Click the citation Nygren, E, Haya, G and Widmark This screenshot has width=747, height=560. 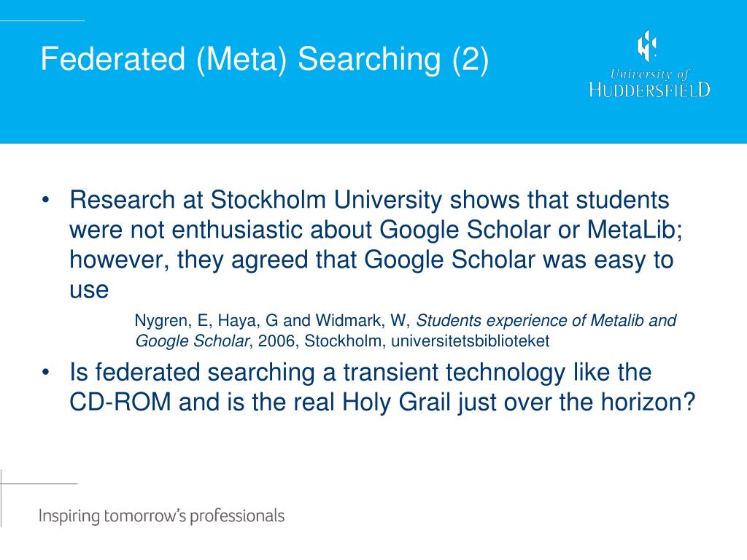tap(272, 321)
